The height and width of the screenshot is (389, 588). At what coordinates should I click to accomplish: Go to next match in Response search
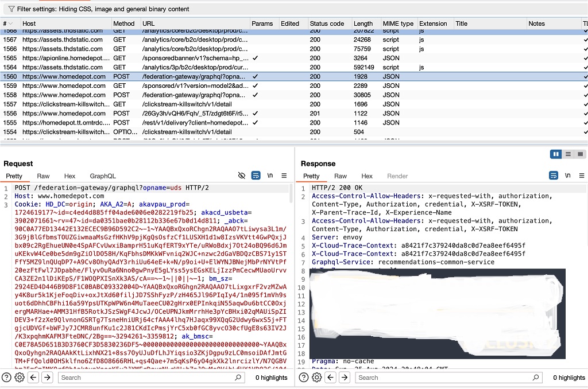coord(345,378)
